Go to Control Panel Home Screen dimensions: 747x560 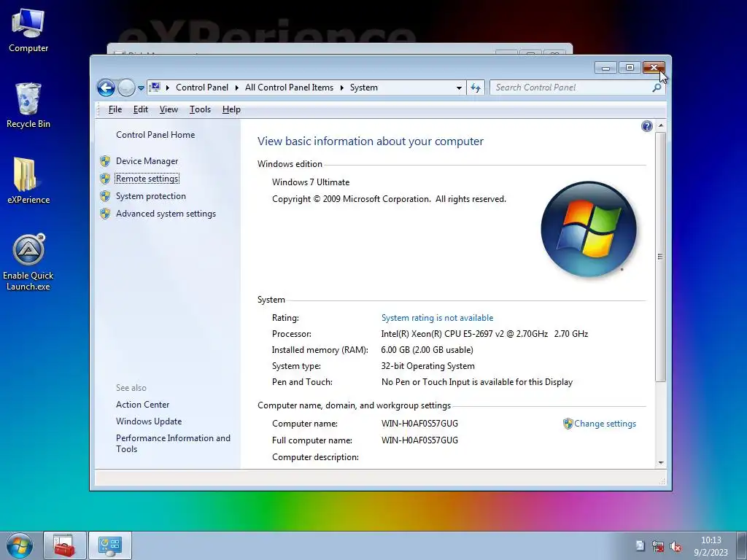[155, 135]
